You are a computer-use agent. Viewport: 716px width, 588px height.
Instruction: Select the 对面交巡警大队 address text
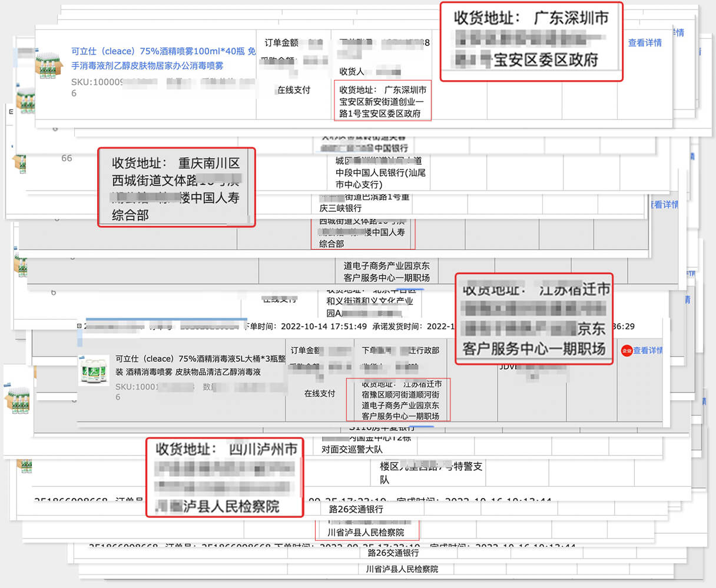point(352,449)
